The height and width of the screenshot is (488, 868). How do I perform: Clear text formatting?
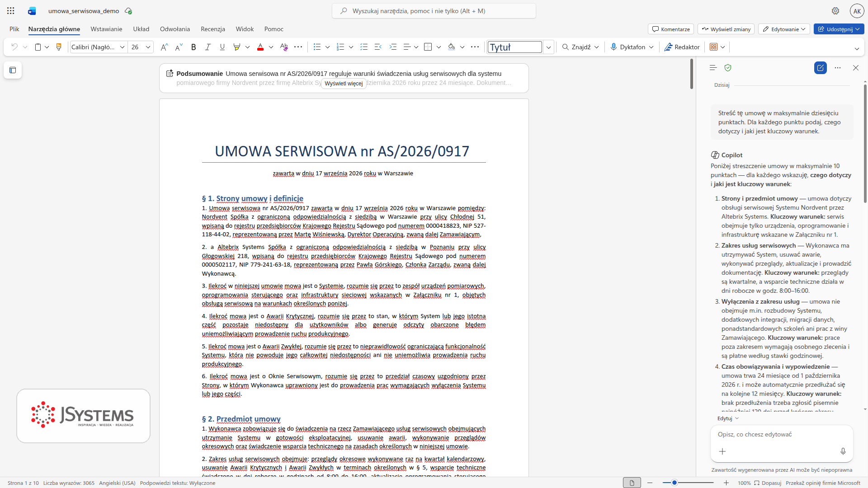[x=284, y=47]
